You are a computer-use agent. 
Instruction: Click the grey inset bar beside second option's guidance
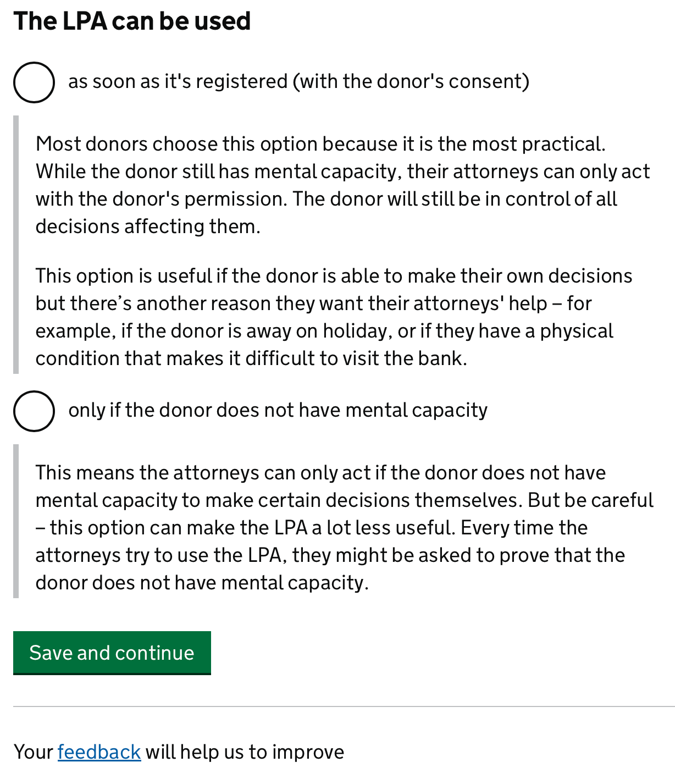[x=16, y=521]
